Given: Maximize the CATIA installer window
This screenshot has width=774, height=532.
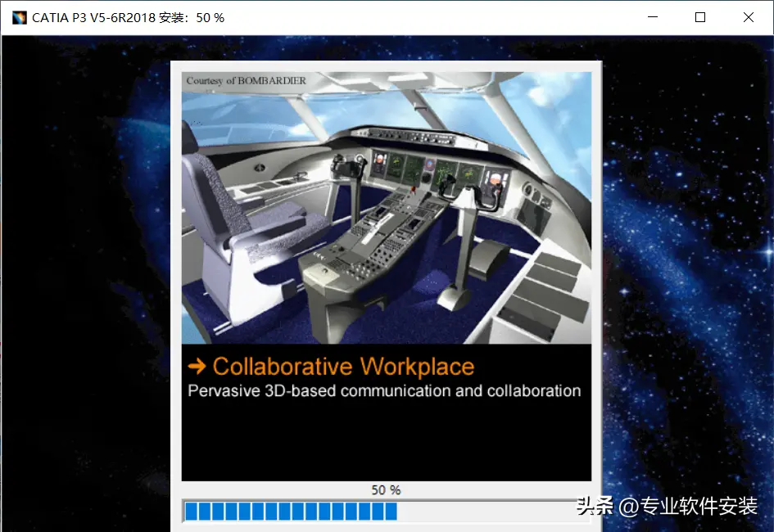Looking at the screenshot, I should [700, 17].
